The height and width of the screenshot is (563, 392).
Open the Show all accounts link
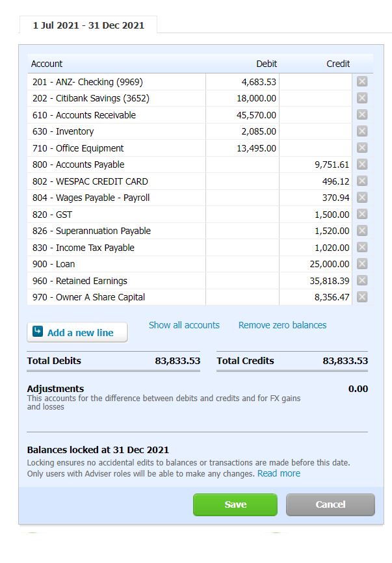click(x=184, y=325)
